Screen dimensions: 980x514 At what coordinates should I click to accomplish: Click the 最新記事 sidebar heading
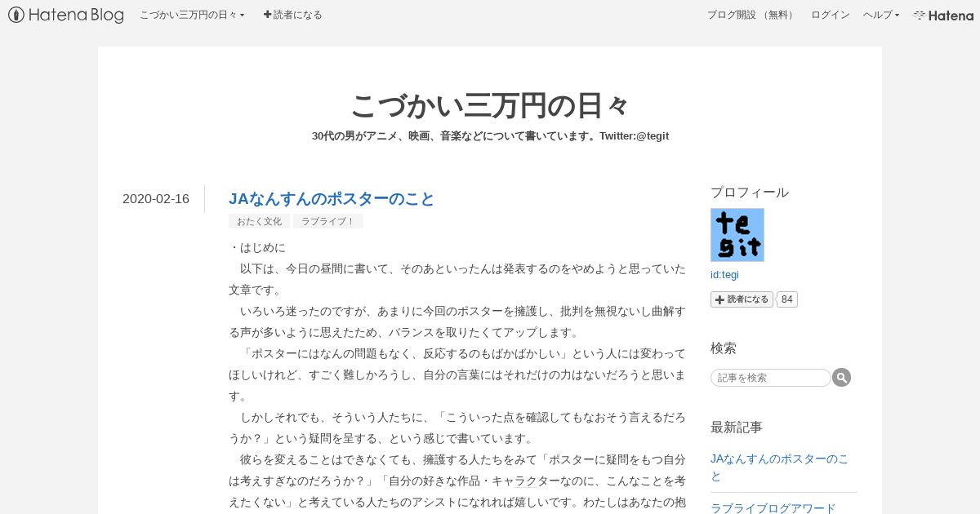pos(737,427)
